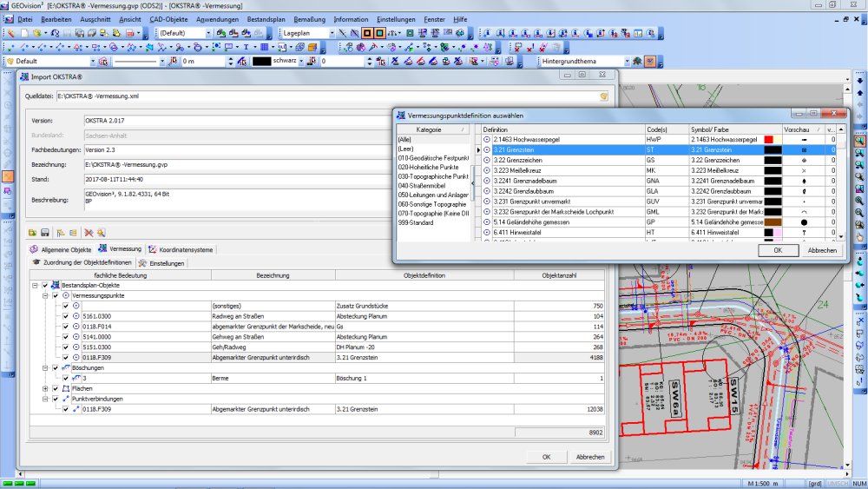Click the first info point query icon
868x489 pixels.
(x=488, y=33)
